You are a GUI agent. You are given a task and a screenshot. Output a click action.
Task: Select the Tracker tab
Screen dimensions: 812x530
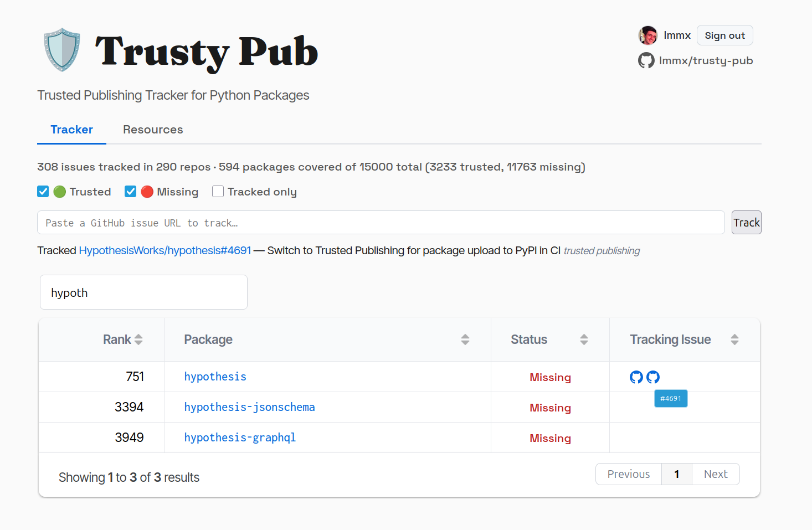coord(71,130)
